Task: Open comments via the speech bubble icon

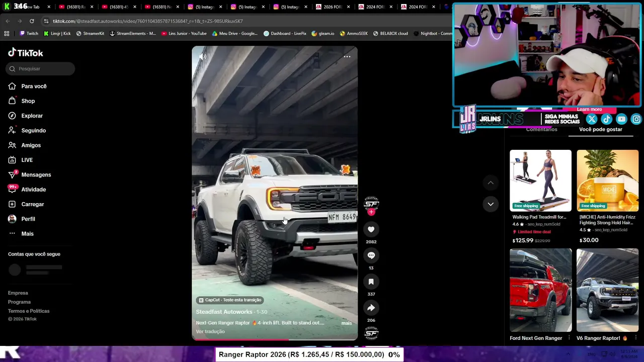Action: [371, 255]
